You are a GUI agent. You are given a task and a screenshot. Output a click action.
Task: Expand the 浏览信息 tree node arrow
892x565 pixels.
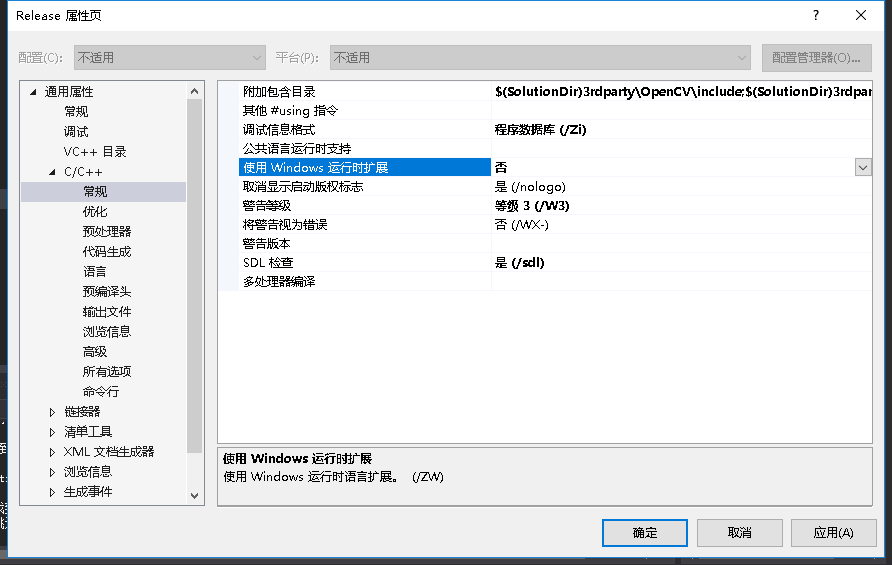click(52, 472)
